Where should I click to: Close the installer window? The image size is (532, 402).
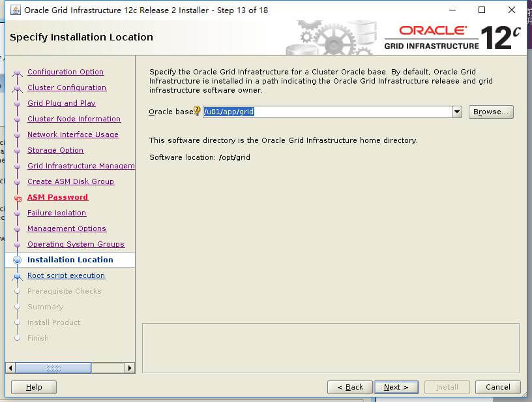pyautogui.click(x=512, y=10)
